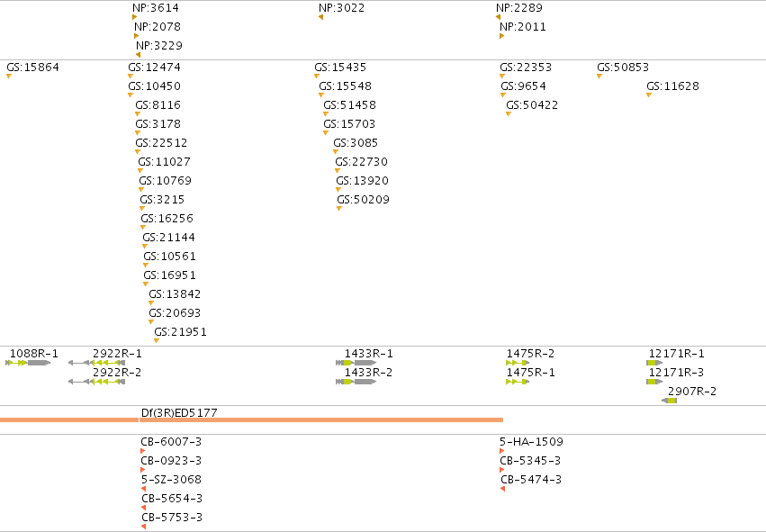Select the 1088R-1 transcript glyph

pyautogui.click(x=28, y=363)
